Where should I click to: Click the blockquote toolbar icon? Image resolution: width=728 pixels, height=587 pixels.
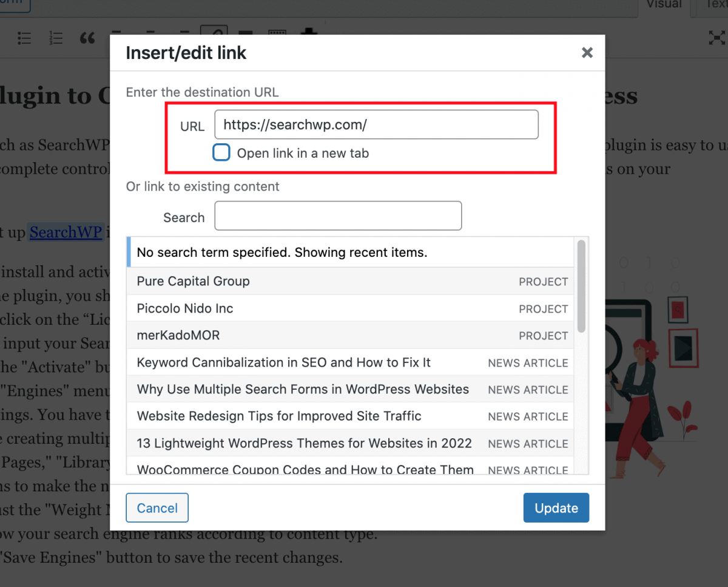pos(87,38)
